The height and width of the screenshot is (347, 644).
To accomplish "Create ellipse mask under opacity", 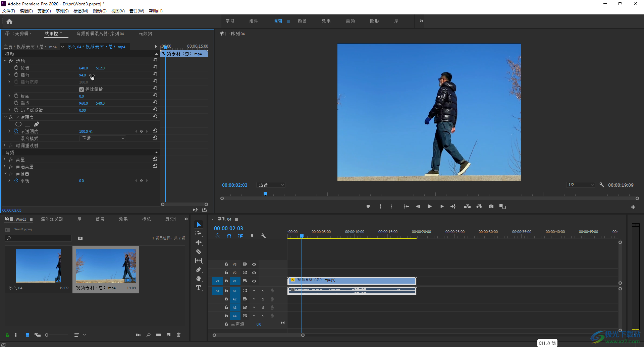I will [18, 124].
